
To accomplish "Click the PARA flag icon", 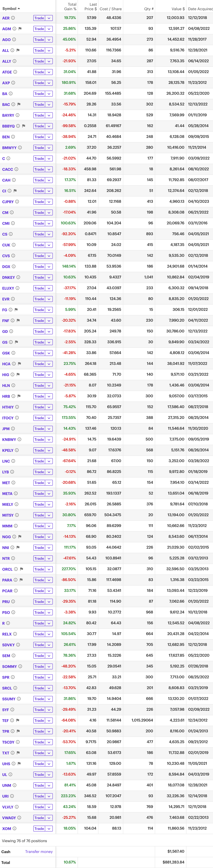I will (x=21, y=580).
